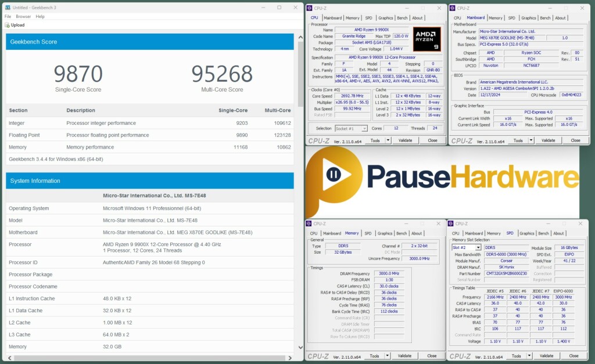The height and width of the screenshot is (364, 595).
Task: Click title bar icon of CPU-Z CPU window
Action: pyautogui.click(x=309, y=8)
